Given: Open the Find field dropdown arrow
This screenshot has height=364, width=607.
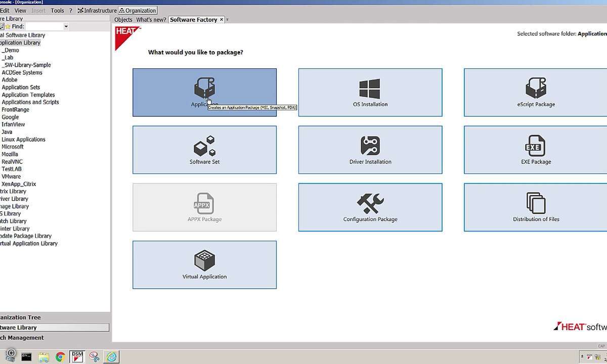Looking at the screenshot, I should click(x=66, y=26).
